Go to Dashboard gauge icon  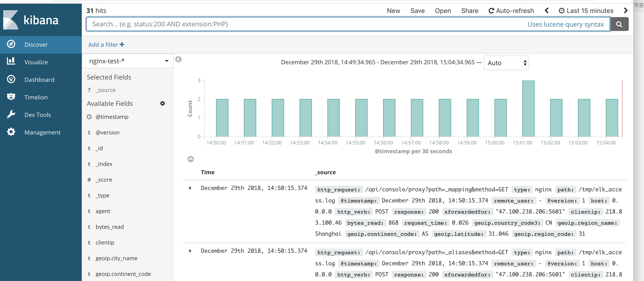click(11, 79)
